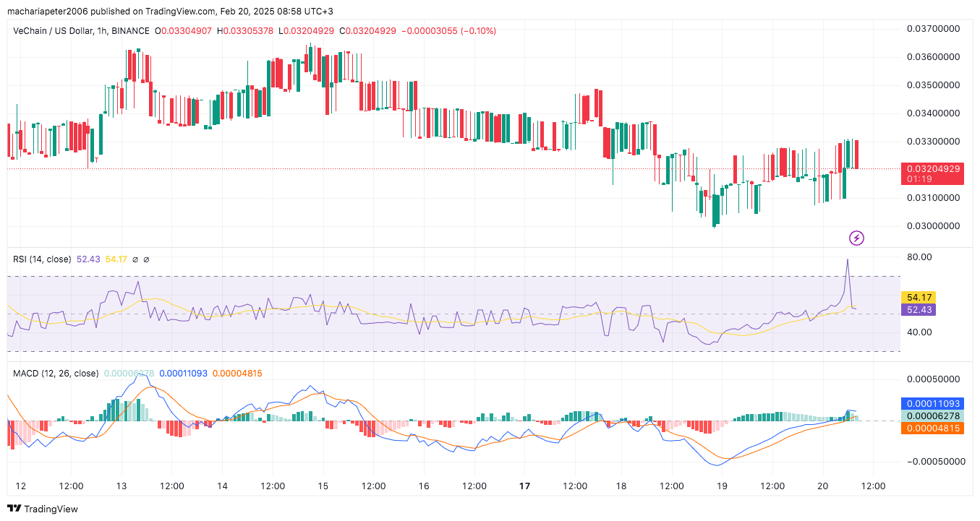
Task: Click the 20 date marker on time axis
Action: tap(822, 486)
